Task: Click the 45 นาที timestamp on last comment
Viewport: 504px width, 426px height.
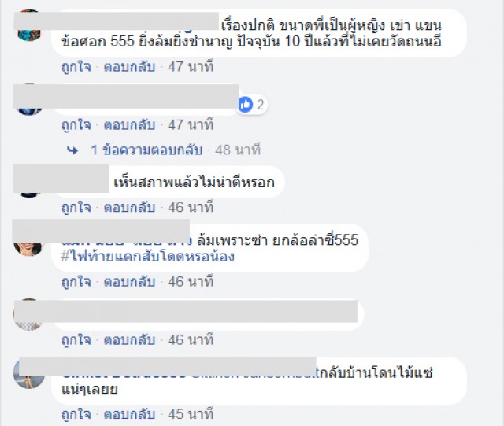Action: [x=191, y=414]
